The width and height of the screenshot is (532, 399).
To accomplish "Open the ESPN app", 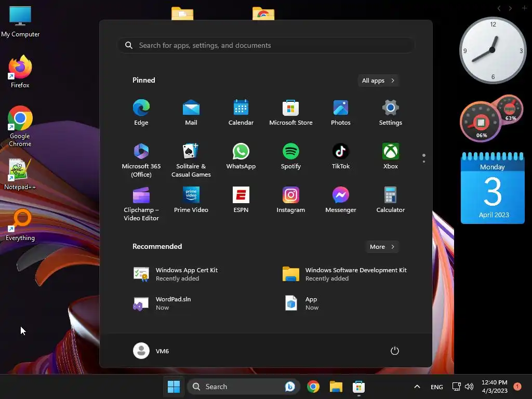I will [x=241, y=200].
